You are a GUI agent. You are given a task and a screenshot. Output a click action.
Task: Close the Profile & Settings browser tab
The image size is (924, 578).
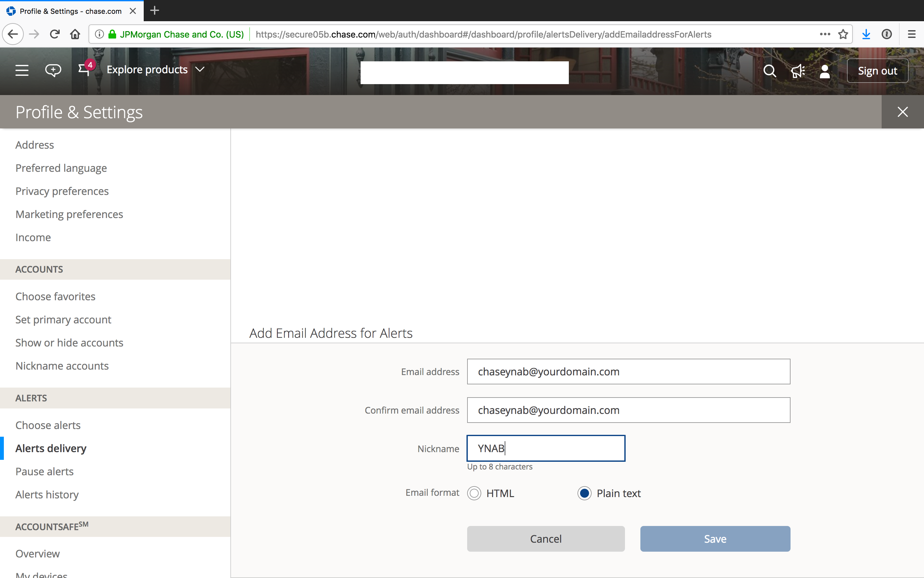point(133,11)
